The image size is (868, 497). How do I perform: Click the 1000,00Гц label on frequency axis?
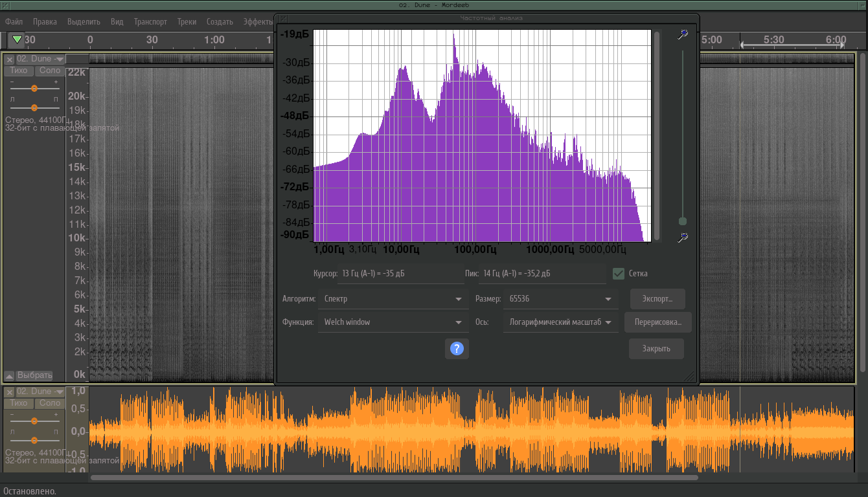pyautogui.click(x=550, y=249)
